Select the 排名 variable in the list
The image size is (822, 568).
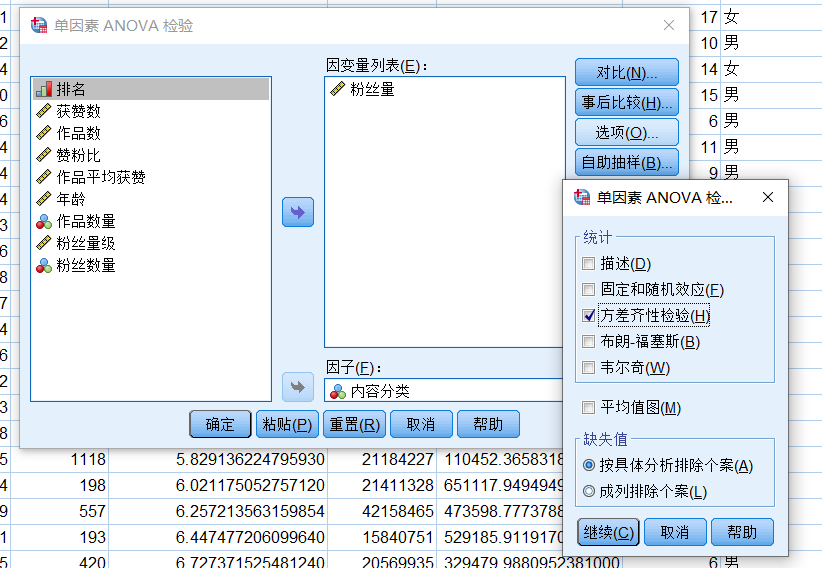coord(151,89)
